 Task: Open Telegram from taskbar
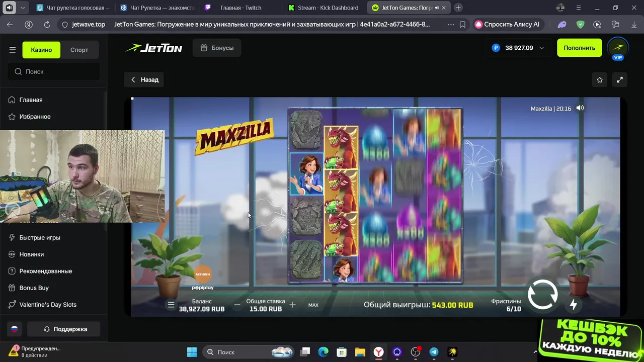pos(434,352)
